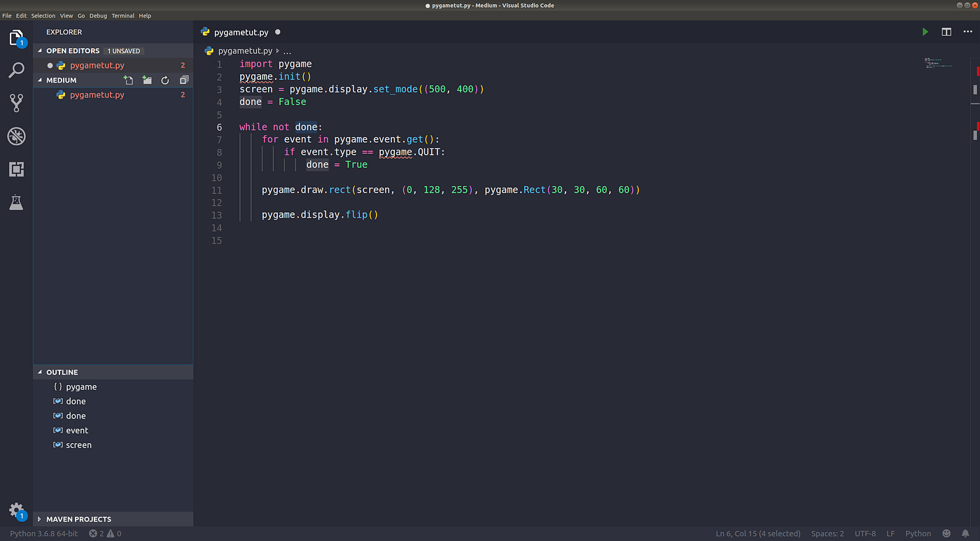This screenshot has height=541, width=980.
Task: Run the Python file using the green run button
Action: coord(925,31)
